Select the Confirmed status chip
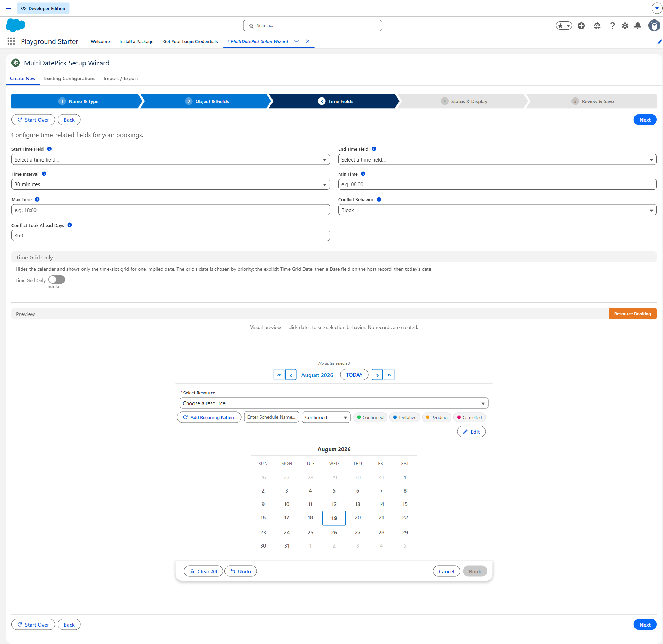The height and width of the screenshot is (644, 663). pos(370,417)
